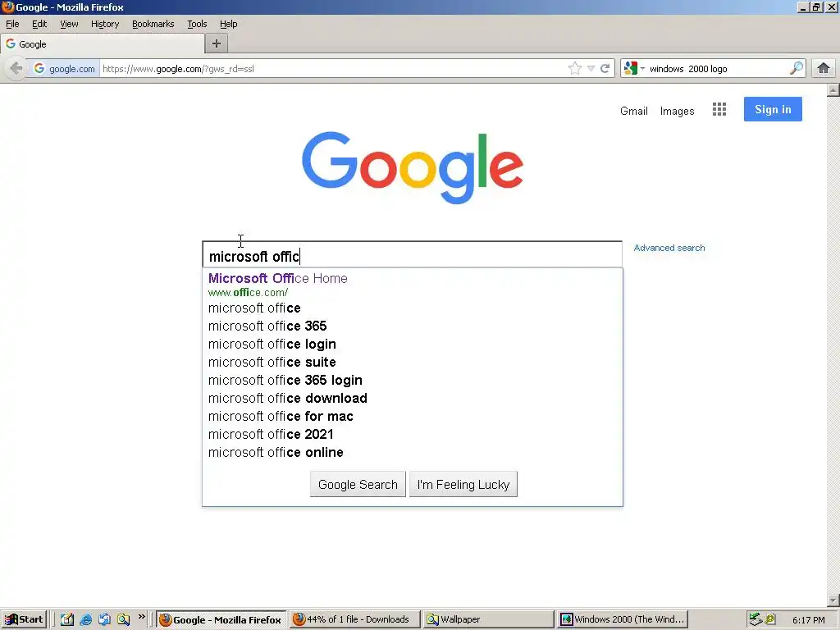Click the windows 2000 logo search field

tap(717, 69)
